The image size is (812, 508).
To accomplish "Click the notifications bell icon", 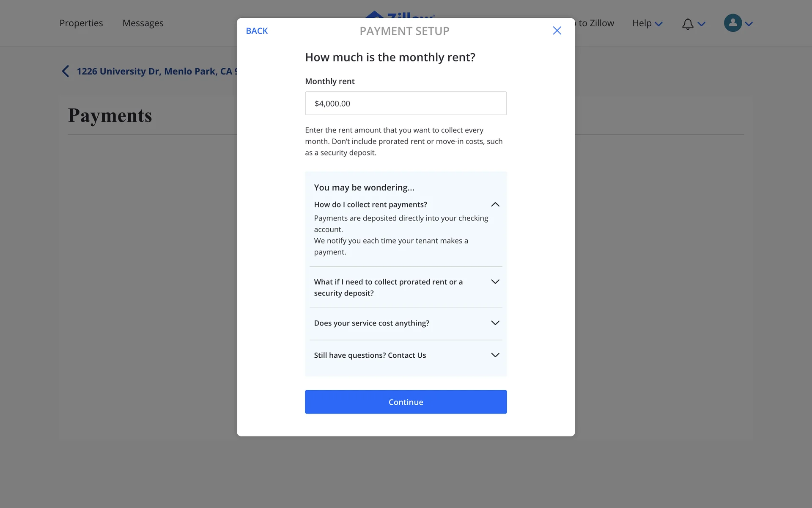I will 688,24.
